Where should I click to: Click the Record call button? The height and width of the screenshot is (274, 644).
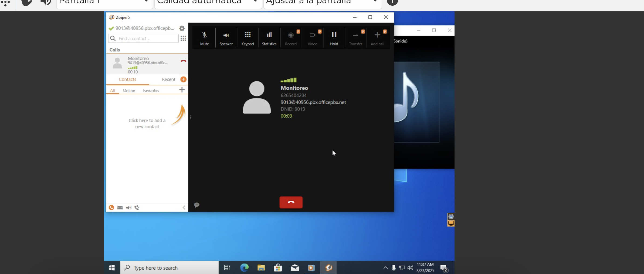point(291,38)
